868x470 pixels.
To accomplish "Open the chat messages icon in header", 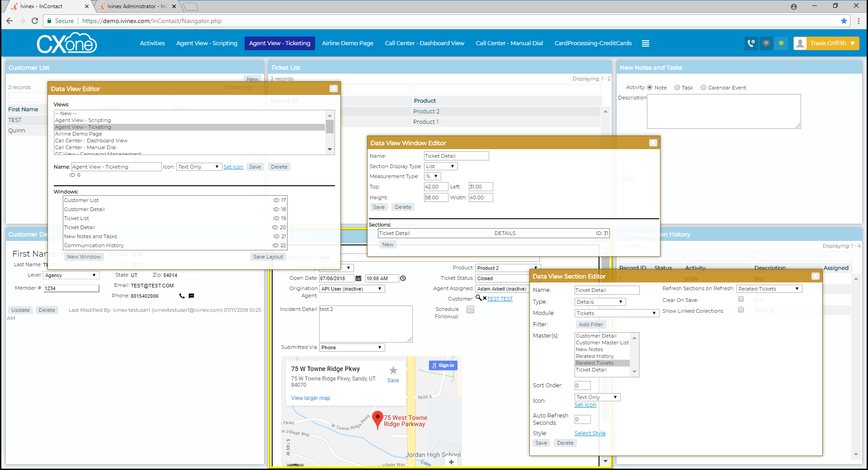I will click(766, 43).
